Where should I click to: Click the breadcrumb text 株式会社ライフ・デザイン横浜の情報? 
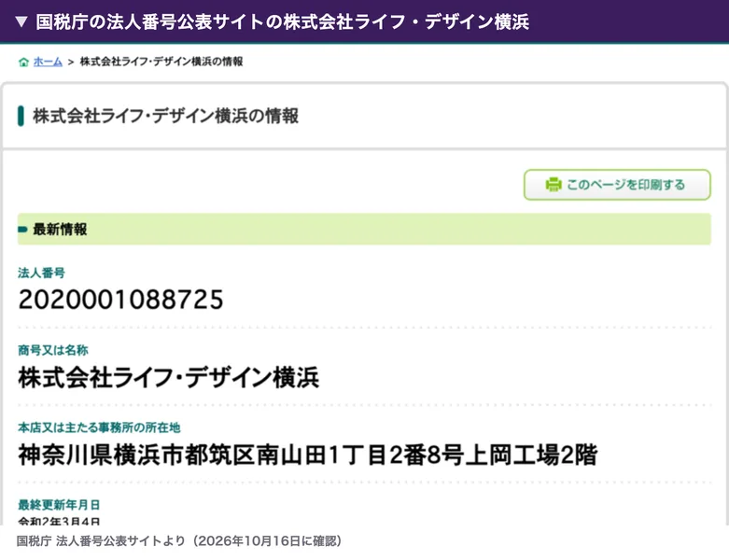tap(161, 62)
